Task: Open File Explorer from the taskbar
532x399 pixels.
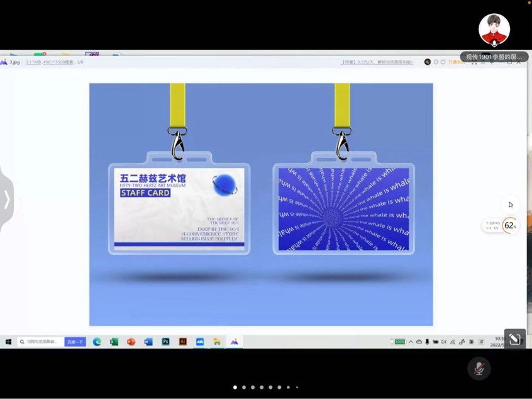Action: (x=217, y=342)
